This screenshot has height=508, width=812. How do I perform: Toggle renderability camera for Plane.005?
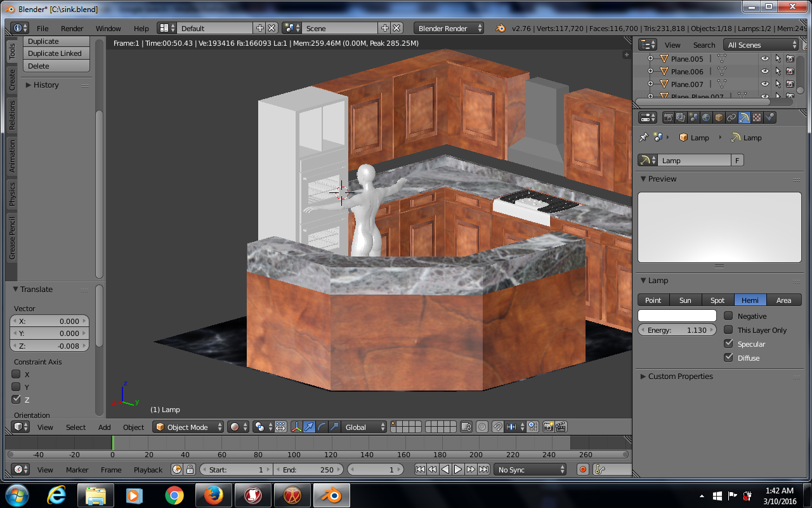pos(790,58)
